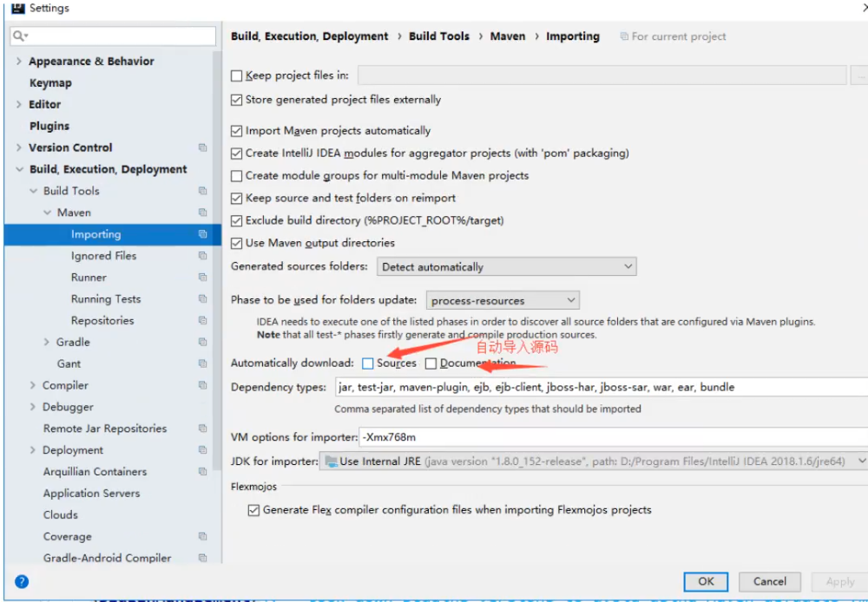The image size is (868, 602).
Task: Select Application Servers in settings tree
Action: pos(91,493)
